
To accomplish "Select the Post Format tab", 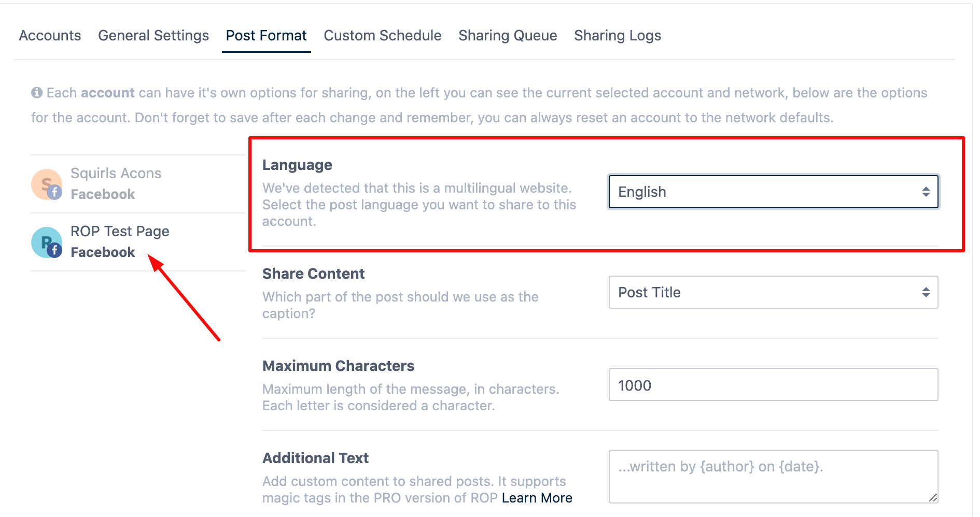I will 267,35.
